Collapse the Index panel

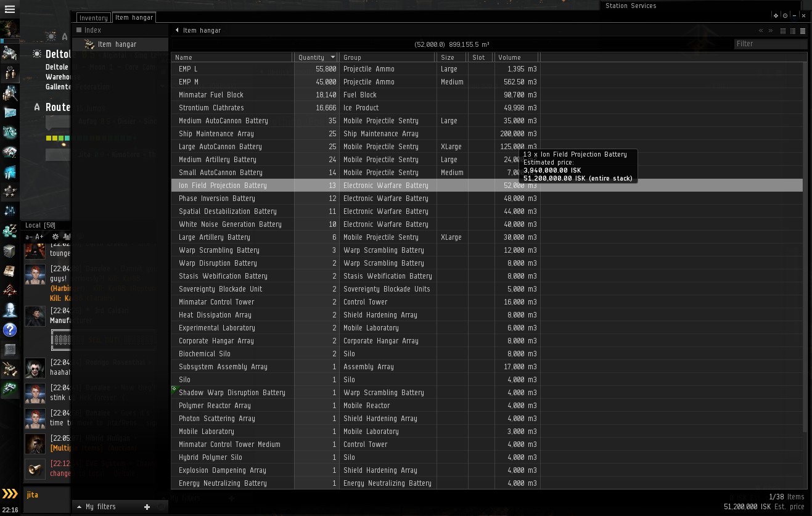(79, 30)
